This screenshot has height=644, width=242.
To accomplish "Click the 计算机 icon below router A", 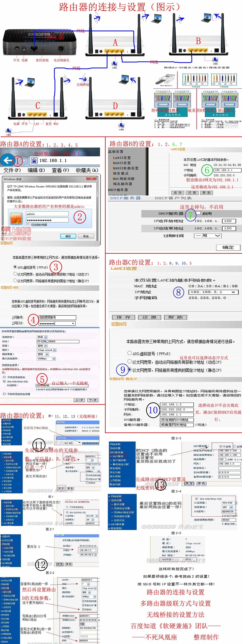I will (x=114, y=64).
